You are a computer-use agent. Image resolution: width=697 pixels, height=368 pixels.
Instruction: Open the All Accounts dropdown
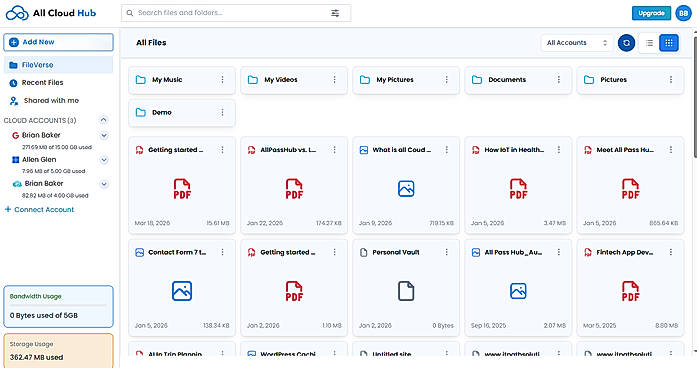tap(577, 43)
